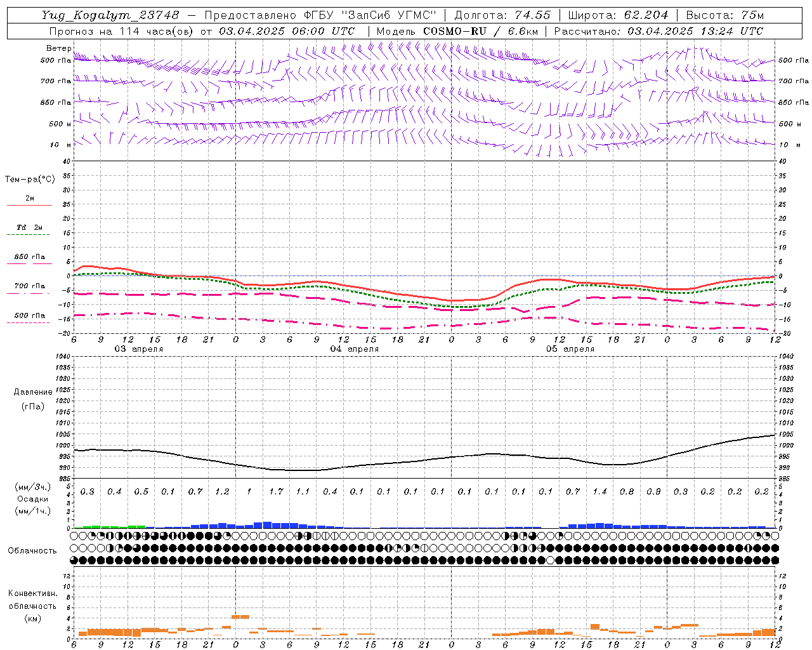Click the 0.9 three-hour precipitation value
Screen dimensions: 812x650
pos(653,492)
